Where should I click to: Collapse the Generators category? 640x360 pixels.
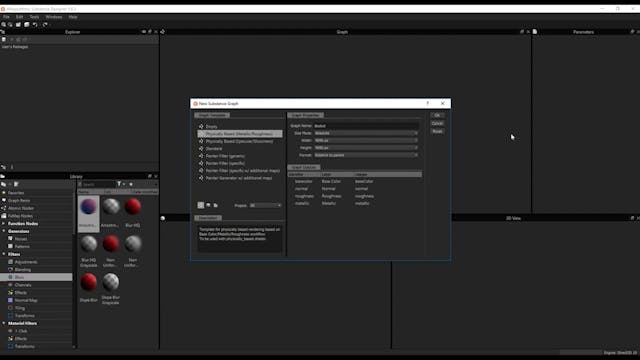(x=4, y=231)
